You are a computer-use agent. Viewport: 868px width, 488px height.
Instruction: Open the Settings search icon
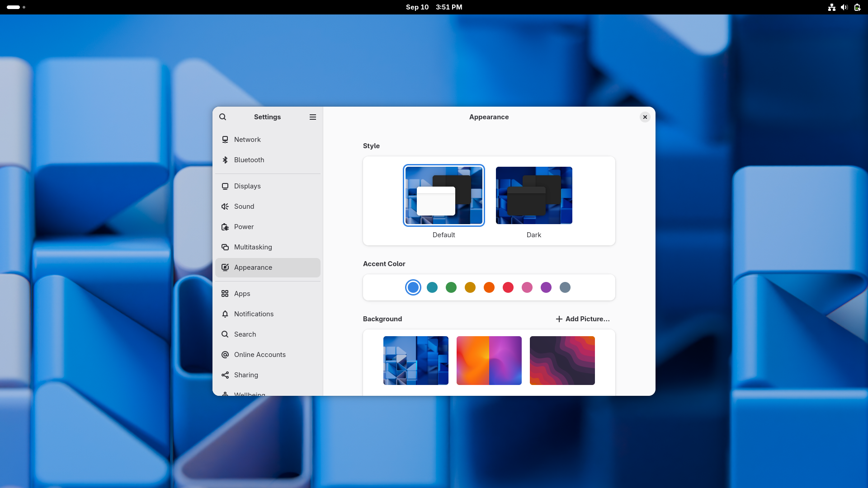coord(223,117)
